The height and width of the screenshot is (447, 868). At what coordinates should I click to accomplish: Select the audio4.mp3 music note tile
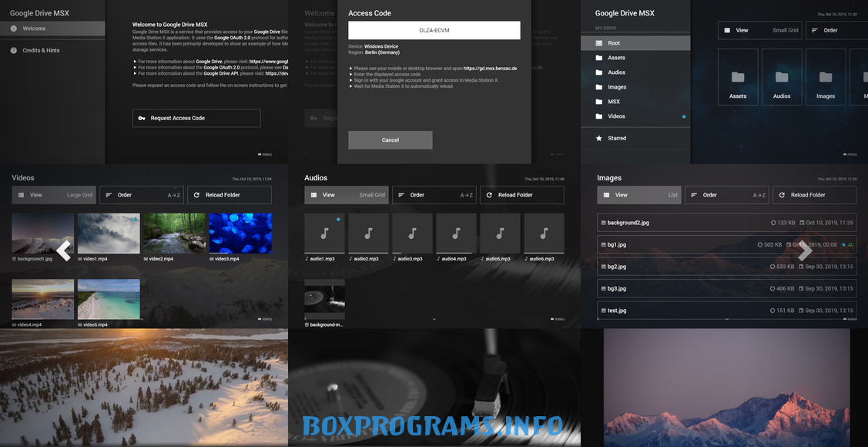[x=456, y=234]
